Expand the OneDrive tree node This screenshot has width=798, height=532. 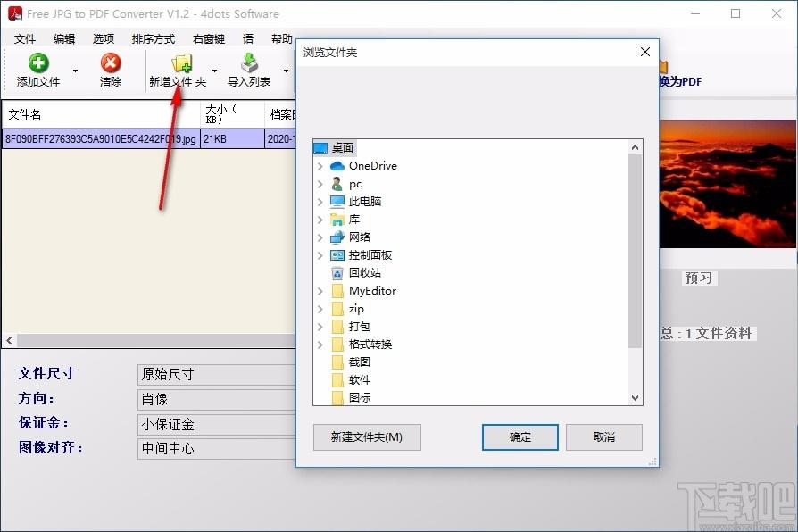tap(320, 166)
